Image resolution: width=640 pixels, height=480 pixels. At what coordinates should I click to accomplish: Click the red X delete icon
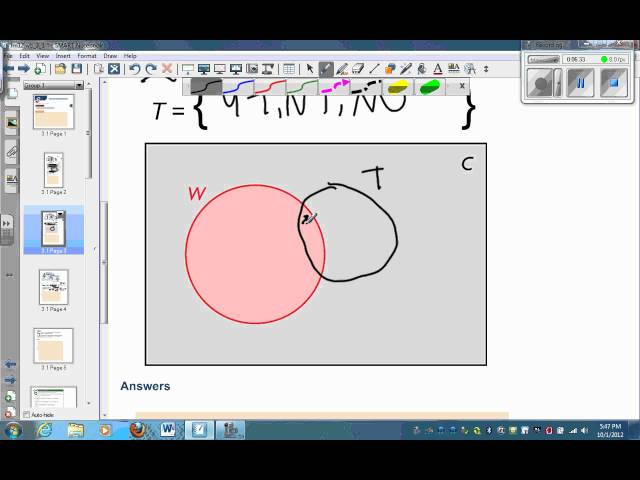(x=167, y=69)
